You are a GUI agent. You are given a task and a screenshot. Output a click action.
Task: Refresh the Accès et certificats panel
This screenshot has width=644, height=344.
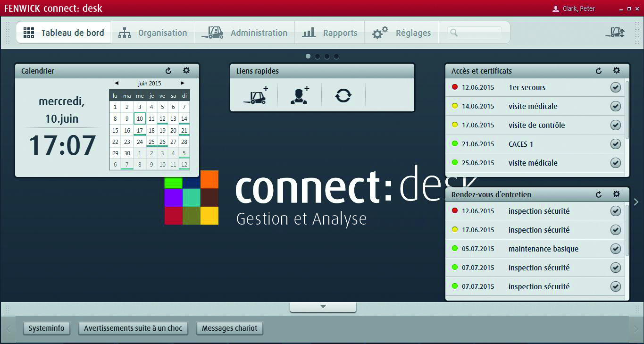(599, 70)
